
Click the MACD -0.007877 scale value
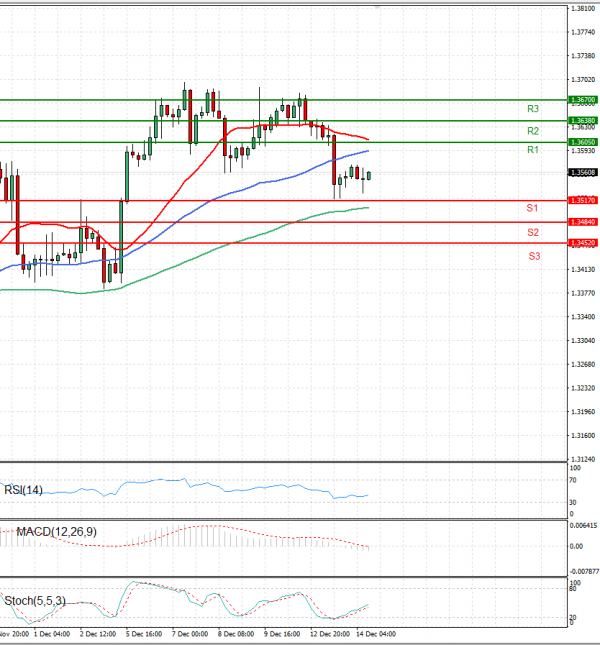(584, 571)
